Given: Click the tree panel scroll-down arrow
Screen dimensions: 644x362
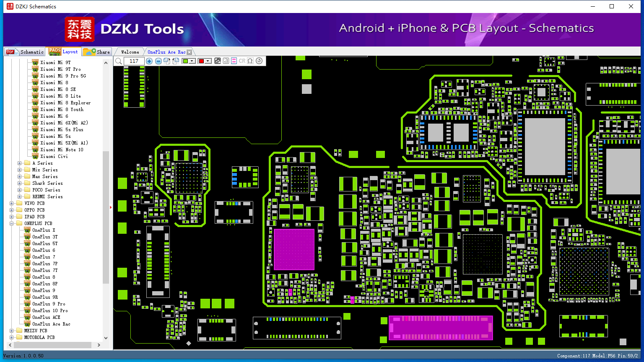Looking at the screenshot, I should [x=106, y=338].
